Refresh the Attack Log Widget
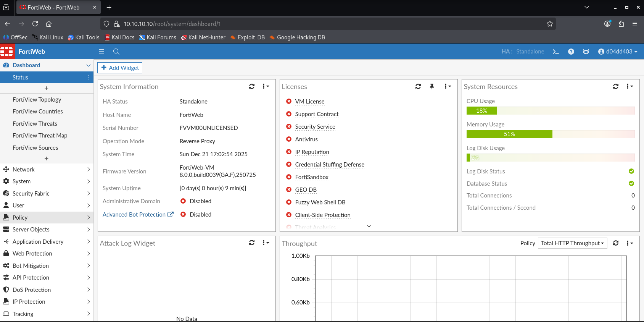 252,243
